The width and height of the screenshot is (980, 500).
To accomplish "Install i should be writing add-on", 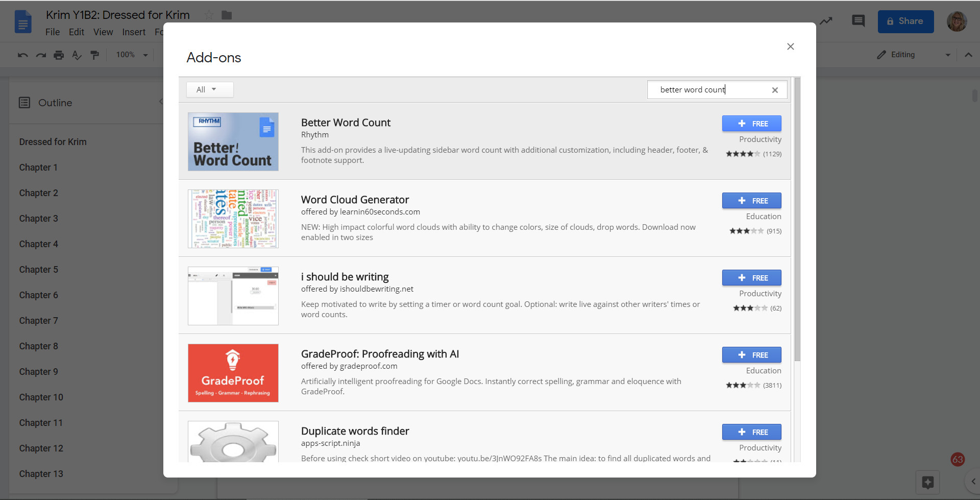I will 751,278.
